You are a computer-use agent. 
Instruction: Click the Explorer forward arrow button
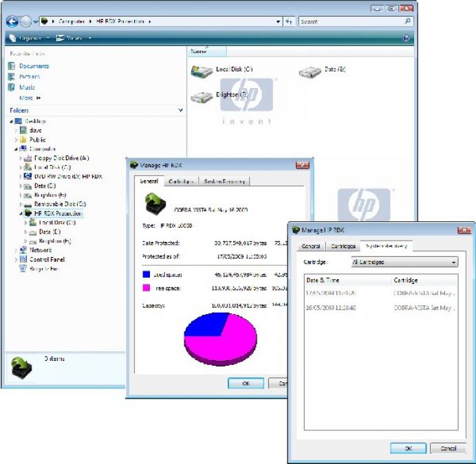pyautogui.click(x=26, y=21)
